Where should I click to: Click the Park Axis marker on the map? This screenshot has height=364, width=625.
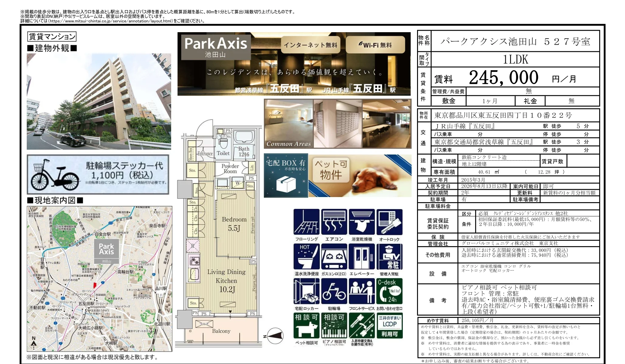[x=106, y=252]
